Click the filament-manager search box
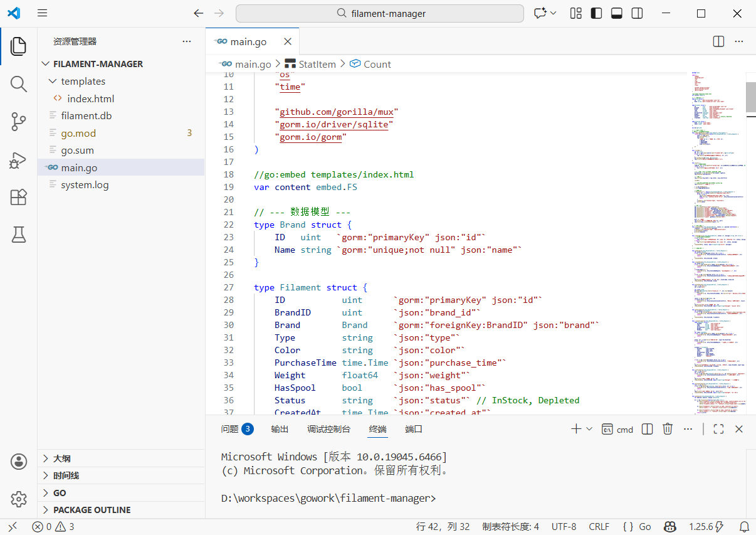Screen dimensions: 756x535 click(380, 13)
